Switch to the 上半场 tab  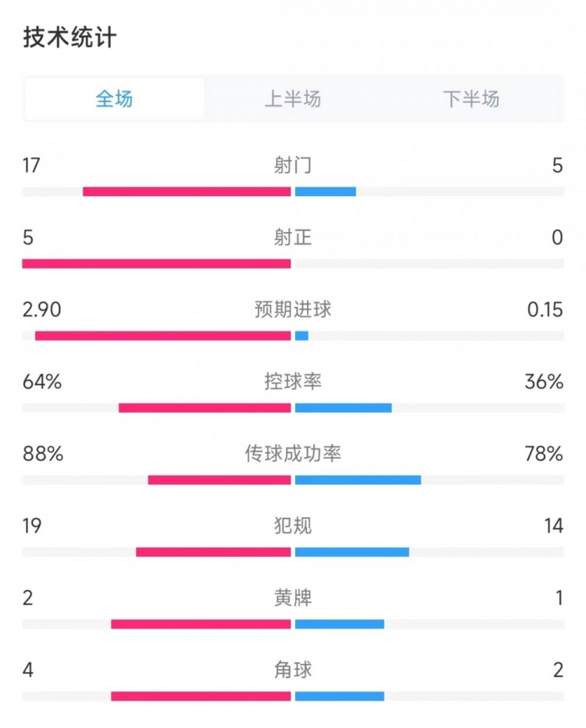click(293, 99)
